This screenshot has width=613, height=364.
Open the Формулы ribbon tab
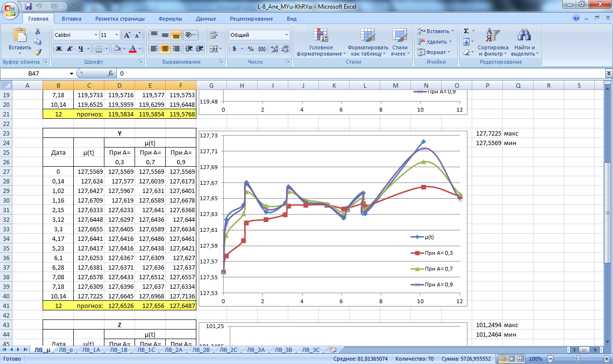(x=170, y=19)
